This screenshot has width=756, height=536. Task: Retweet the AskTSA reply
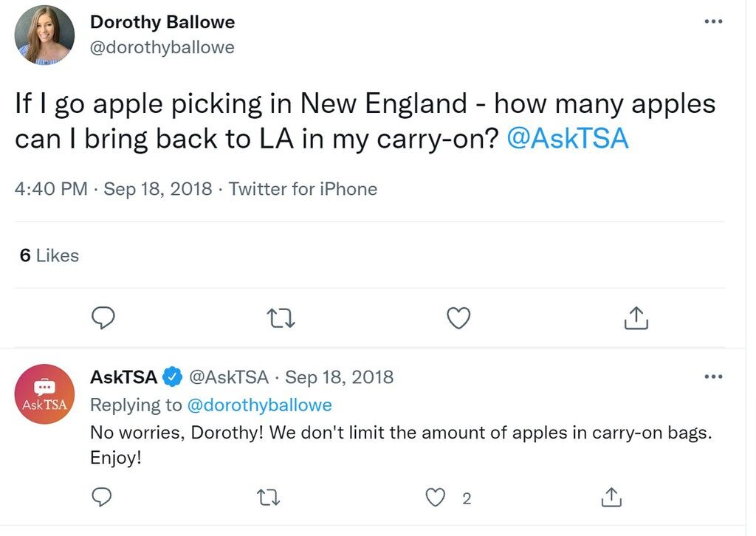click(x=269, y=498)
